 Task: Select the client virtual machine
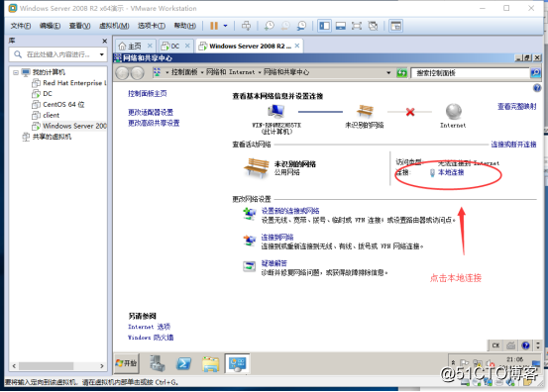(46, 115)
